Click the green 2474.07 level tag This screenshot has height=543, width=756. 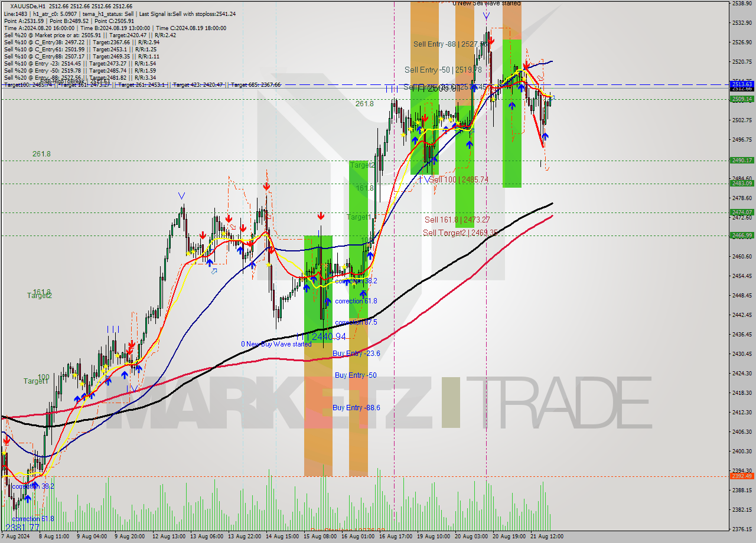(742, 212)
